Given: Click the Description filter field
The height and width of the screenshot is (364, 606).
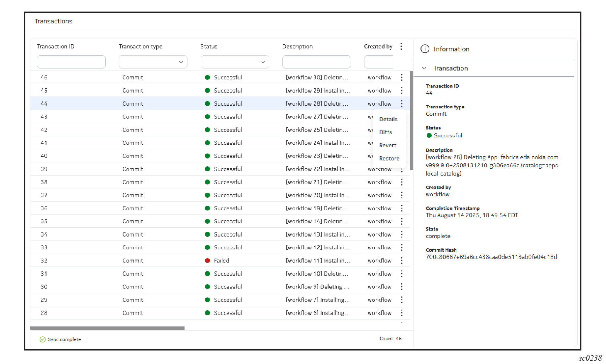Looking at the screenshot, I should (x=316, y=62).
